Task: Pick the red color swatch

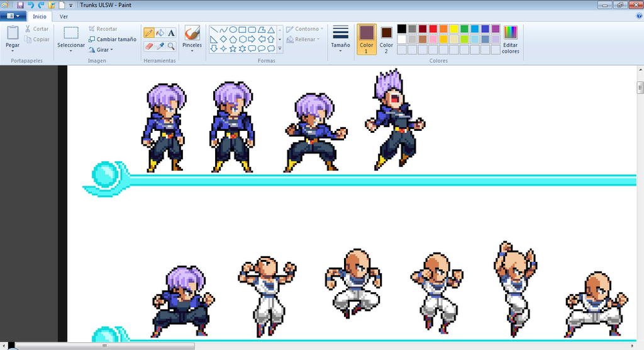Action: click(x=433, y=29)
